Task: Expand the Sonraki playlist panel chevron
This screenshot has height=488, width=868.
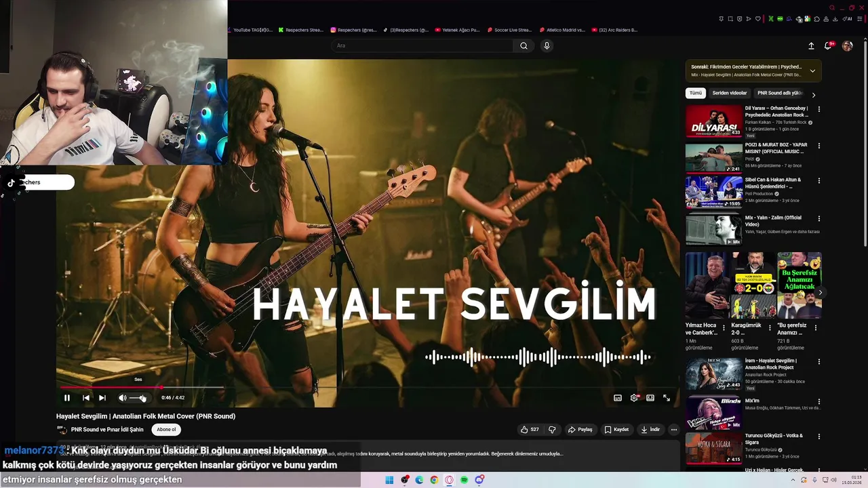Action: 812,70
